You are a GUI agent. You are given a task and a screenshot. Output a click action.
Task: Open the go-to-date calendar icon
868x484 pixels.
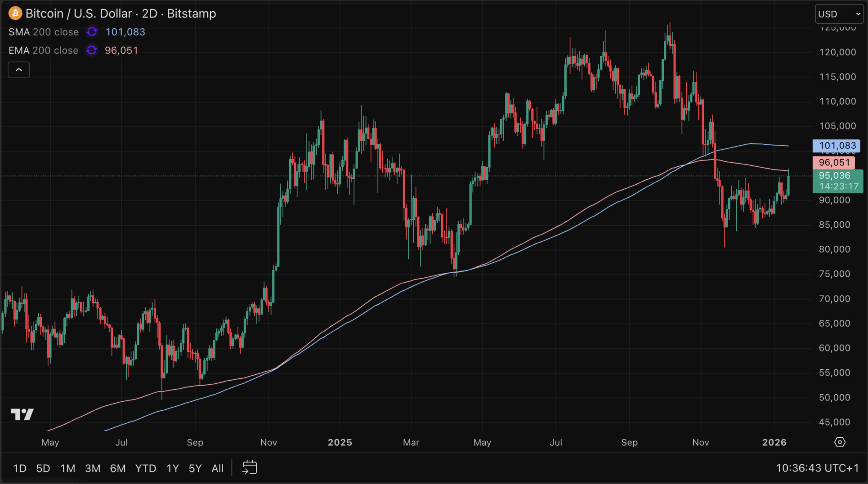coord(249,468)
